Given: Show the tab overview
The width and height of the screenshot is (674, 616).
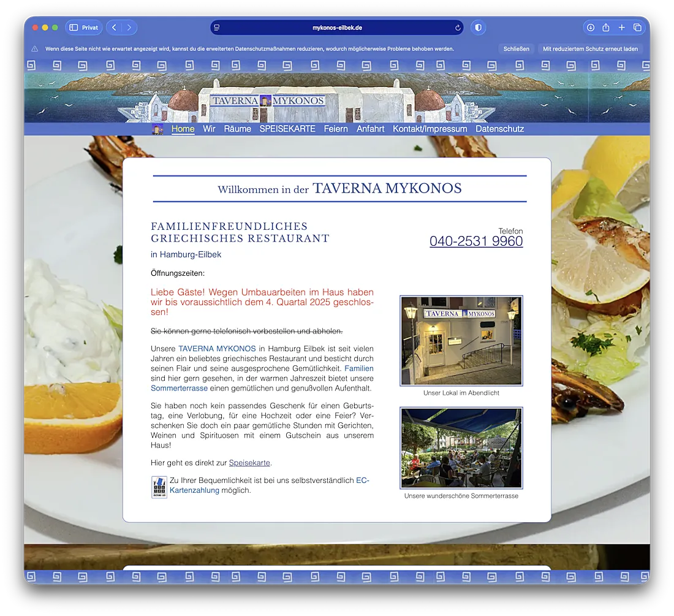Looking at the screenshot, I should pos(637,28).
